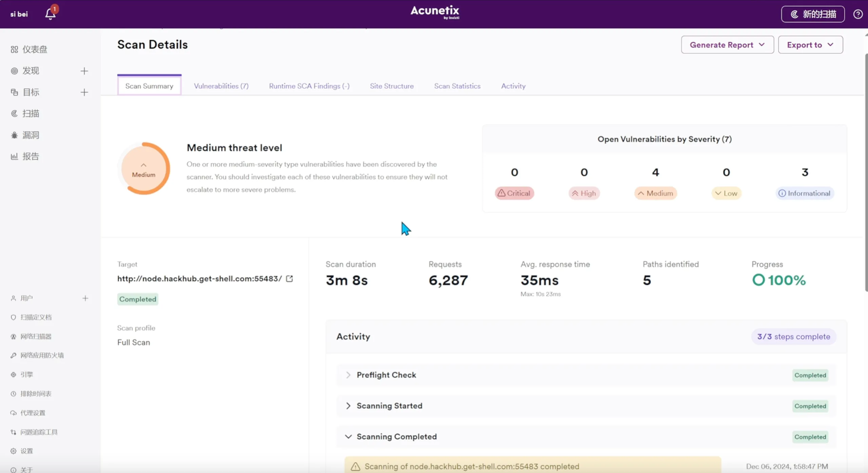The height and width of the screenshot is (473, 868).
Task: Expand the Scanning Started step
Action: click(x=348, y=406)
